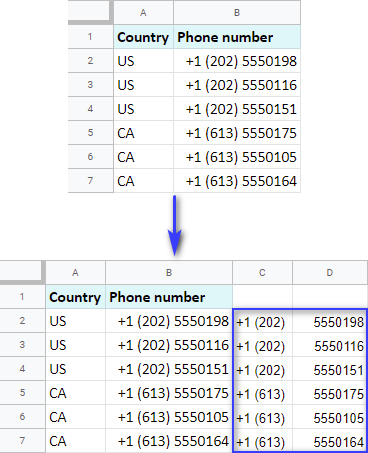Click the 'CA' cell in row 6 of the four-column sheet
Image resolution: width=368 pixels, height=453 pixels.
75,417
